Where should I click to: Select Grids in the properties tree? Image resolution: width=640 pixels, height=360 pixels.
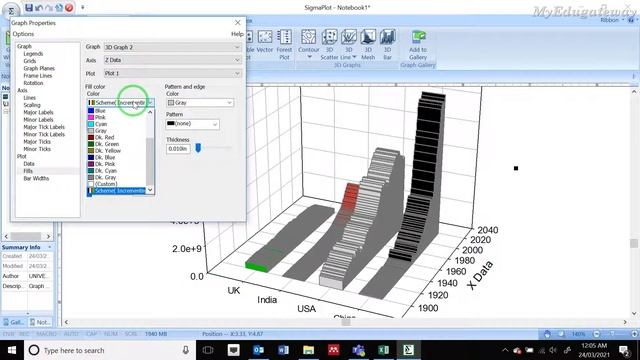pyautogui.click(x=29, y=61)
